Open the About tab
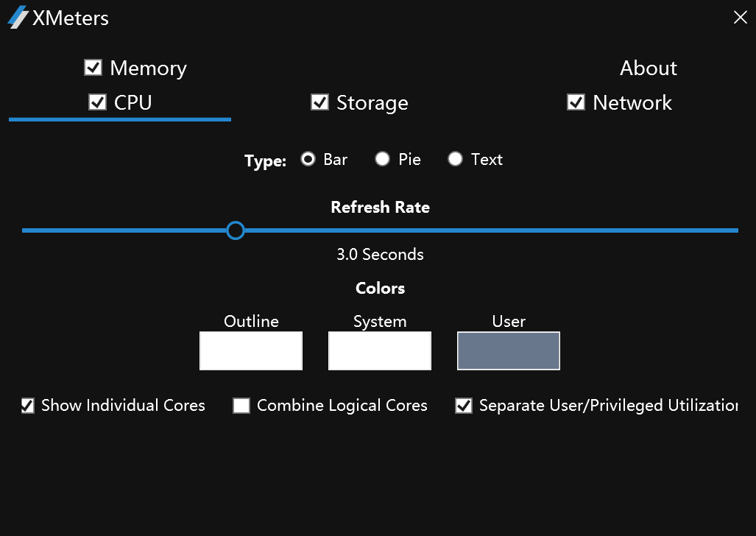756x536 pixels. (x=648, y=68)
